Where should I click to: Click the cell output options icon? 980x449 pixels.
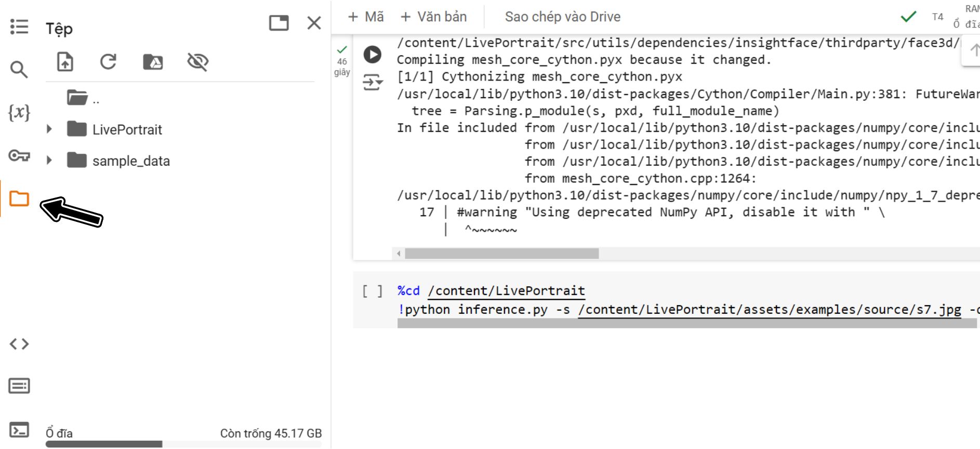(x=372, y=82)
